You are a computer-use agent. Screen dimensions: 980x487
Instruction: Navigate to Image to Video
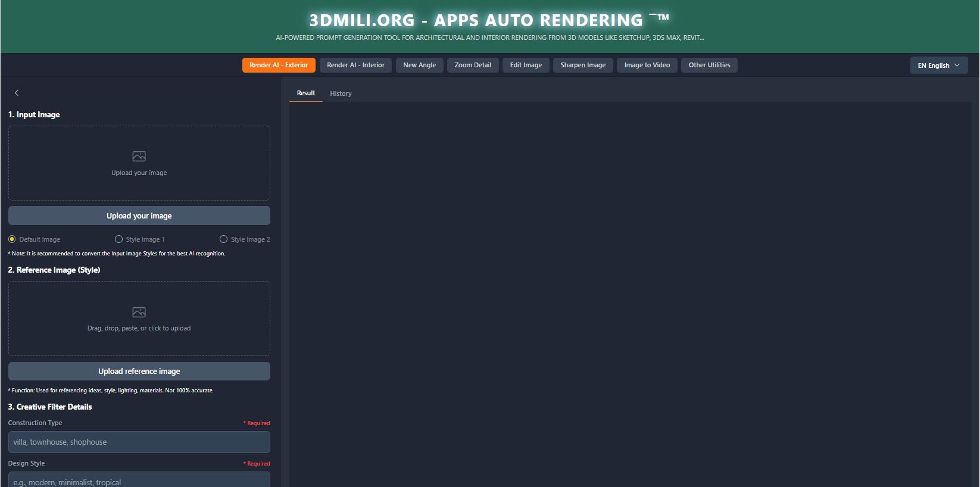647,65
